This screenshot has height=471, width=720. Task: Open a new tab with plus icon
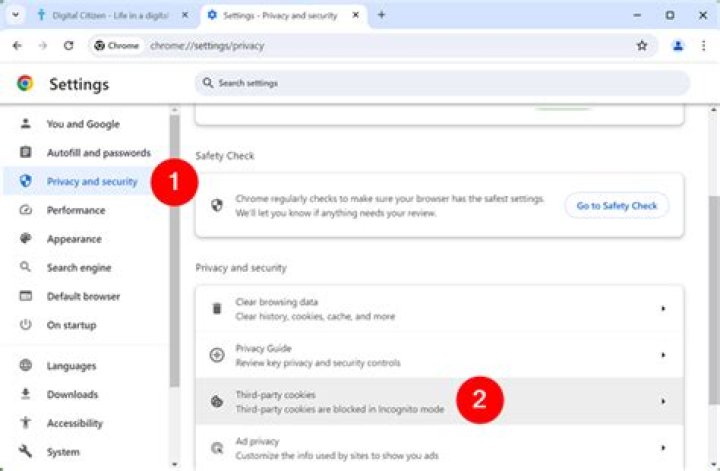[381, 15]
